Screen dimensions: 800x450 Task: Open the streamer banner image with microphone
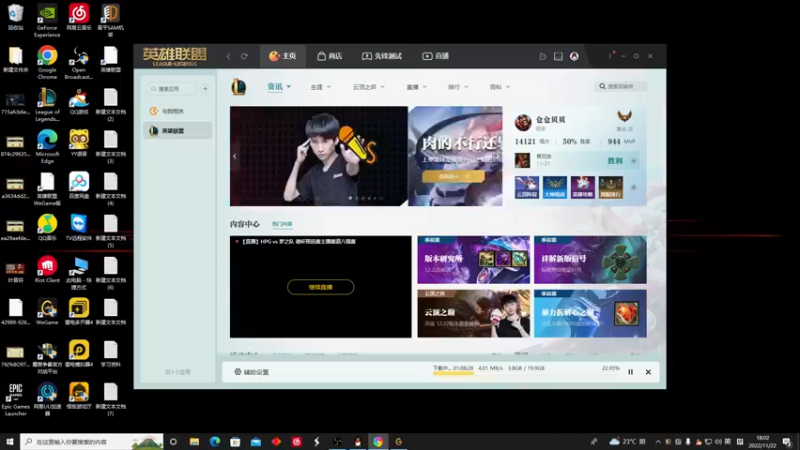click(x=319, y=156)
